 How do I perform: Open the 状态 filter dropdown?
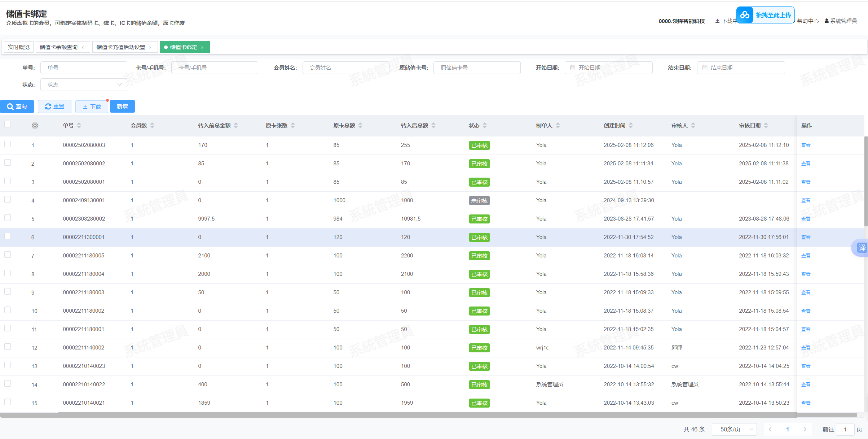pos(84,85)
